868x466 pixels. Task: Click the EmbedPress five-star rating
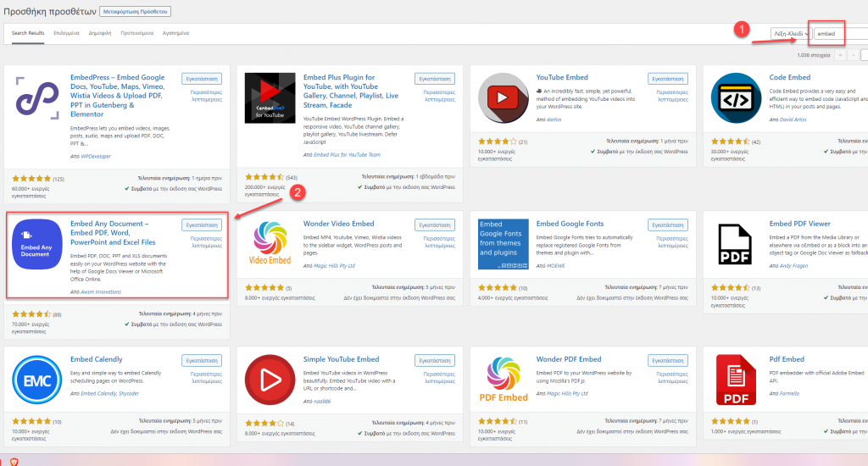pos(31,179)
